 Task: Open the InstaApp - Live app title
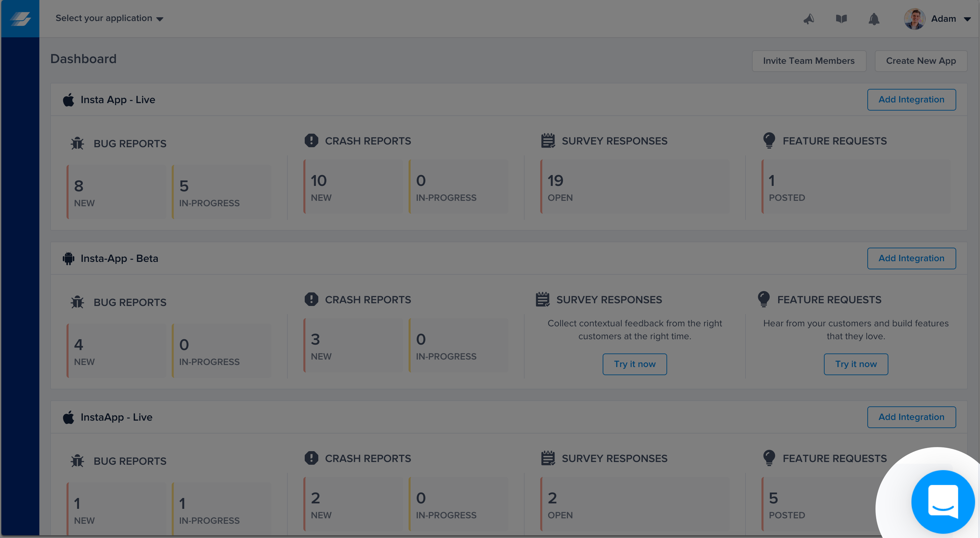[x=116, y=417]
